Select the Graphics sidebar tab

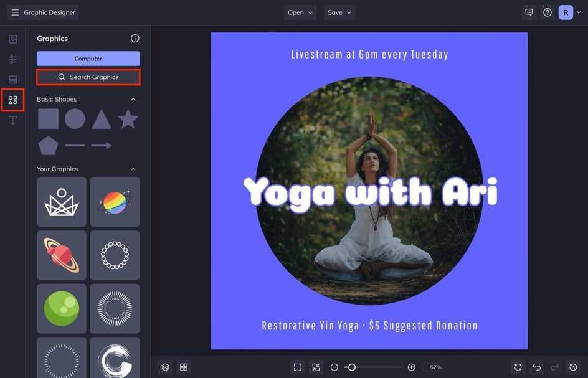pos(12,100)
